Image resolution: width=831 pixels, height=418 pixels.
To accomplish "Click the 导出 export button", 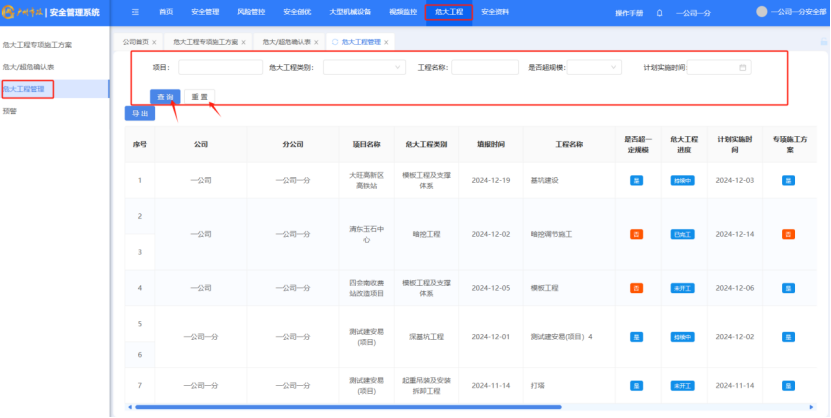I will coord(139,114).
